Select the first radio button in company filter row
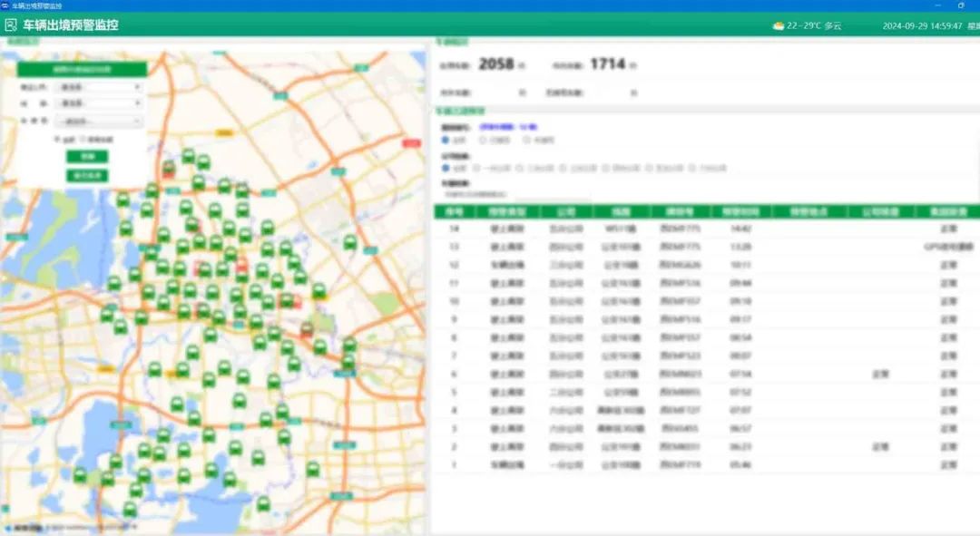The width and height of the screenshot is (980, 536). pyautogui.click(x=446, y=168)
